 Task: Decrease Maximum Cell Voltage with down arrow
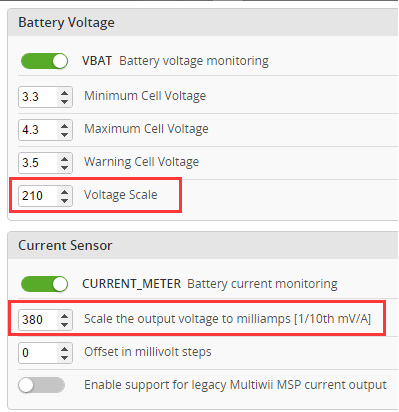pyautogui.click(x=64, y=134)
